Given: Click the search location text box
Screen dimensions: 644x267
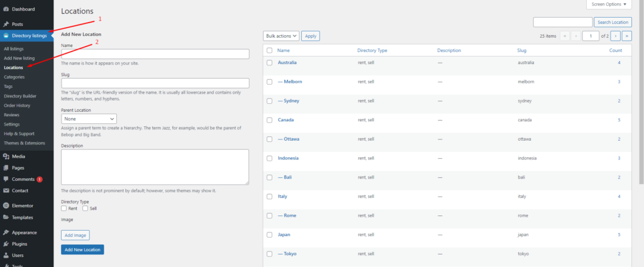Looking at the screenshot, I should pos(563,22).
